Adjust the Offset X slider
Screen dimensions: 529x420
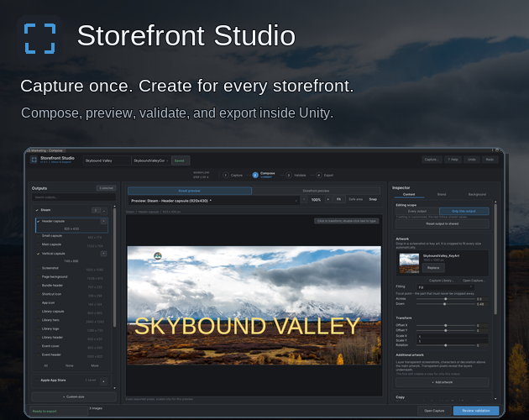point(445,325)
